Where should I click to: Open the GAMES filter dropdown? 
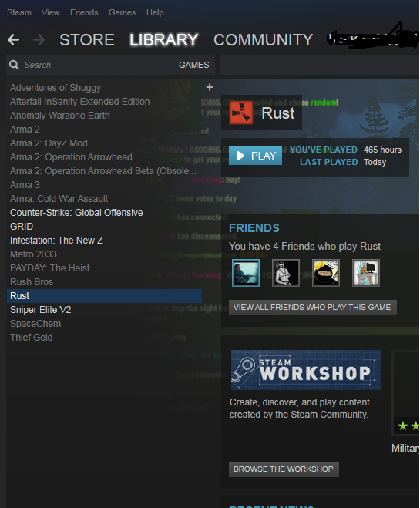click(194, 65)
